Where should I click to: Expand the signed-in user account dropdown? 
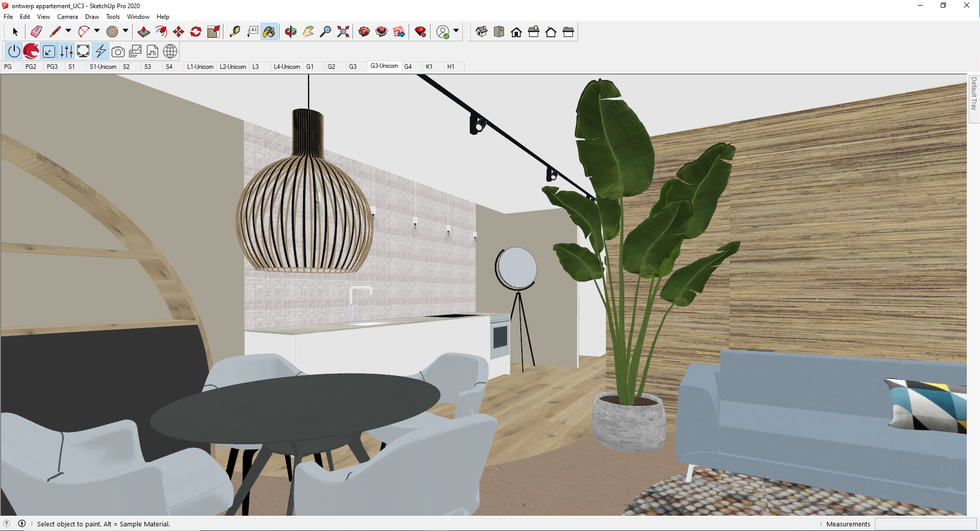pos(456,31)
